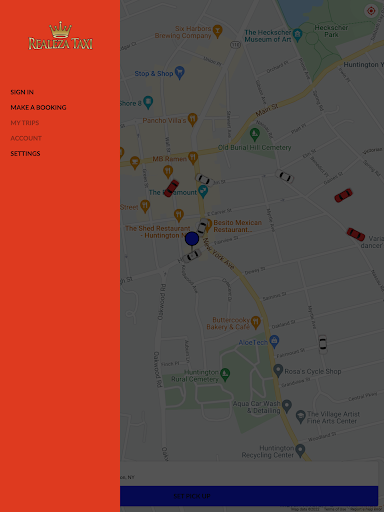The height and width of the screenshot is (512, 384).
Task: Select the white taxi near Myrtle Ave bottom
Action: 323,344
